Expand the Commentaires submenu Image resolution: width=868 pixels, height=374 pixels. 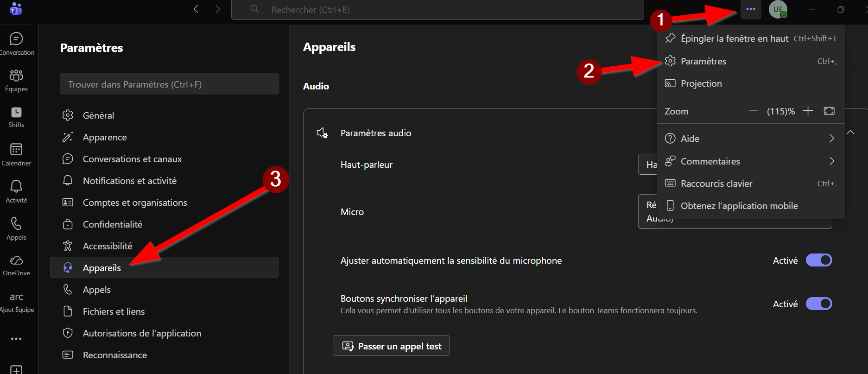831,161
